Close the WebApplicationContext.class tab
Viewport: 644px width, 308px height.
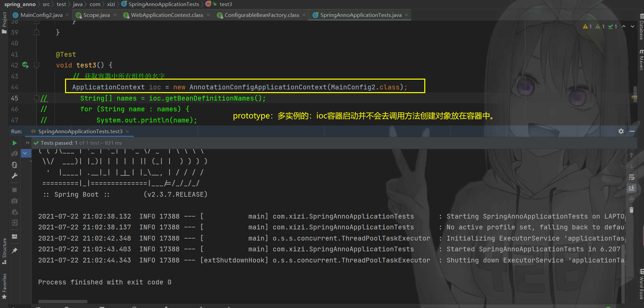(x=208, y=15)
